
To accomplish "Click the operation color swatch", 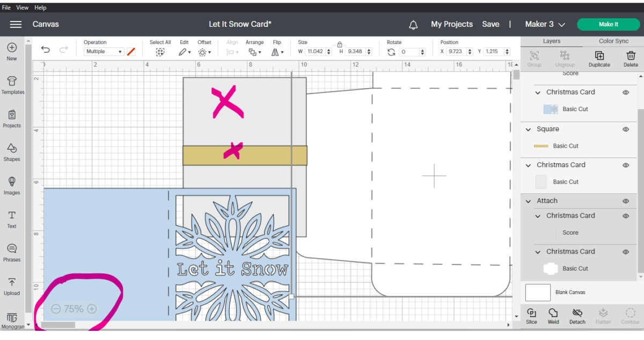I will tap(131, 52).
